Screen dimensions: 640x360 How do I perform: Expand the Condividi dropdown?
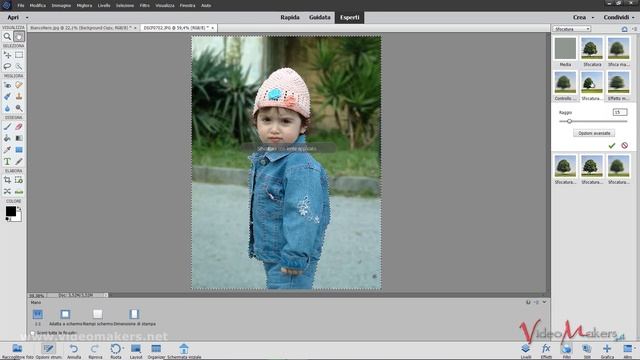[633, 18]
